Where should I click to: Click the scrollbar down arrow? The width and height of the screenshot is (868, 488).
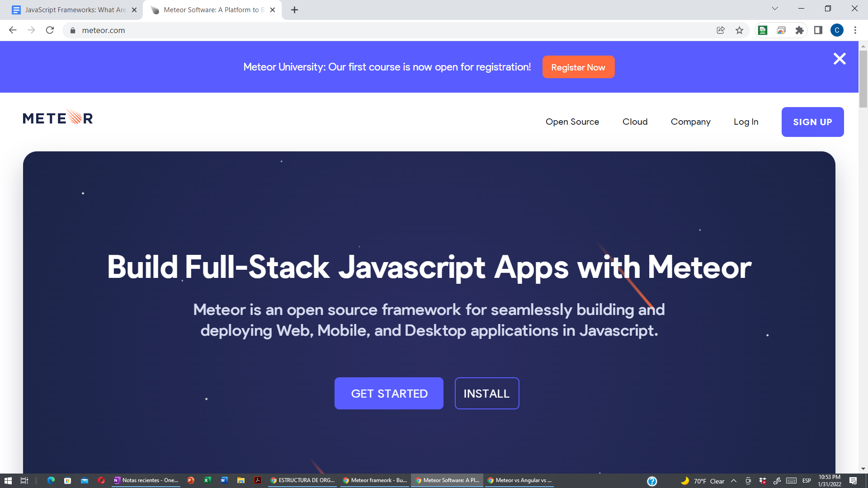[x=863, y=469]
